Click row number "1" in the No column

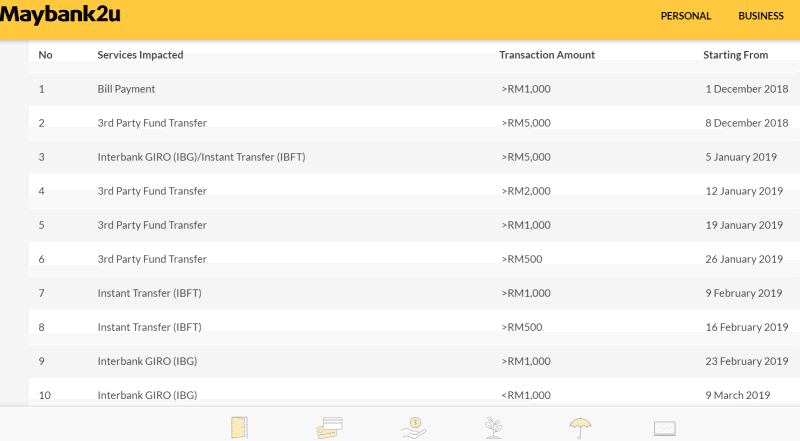(x=41, y=89)
